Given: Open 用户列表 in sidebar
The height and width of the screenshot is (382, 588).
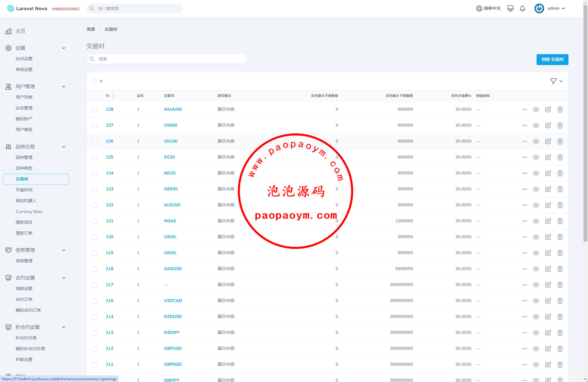Looking at the screenshot, I should coord(24,97).
